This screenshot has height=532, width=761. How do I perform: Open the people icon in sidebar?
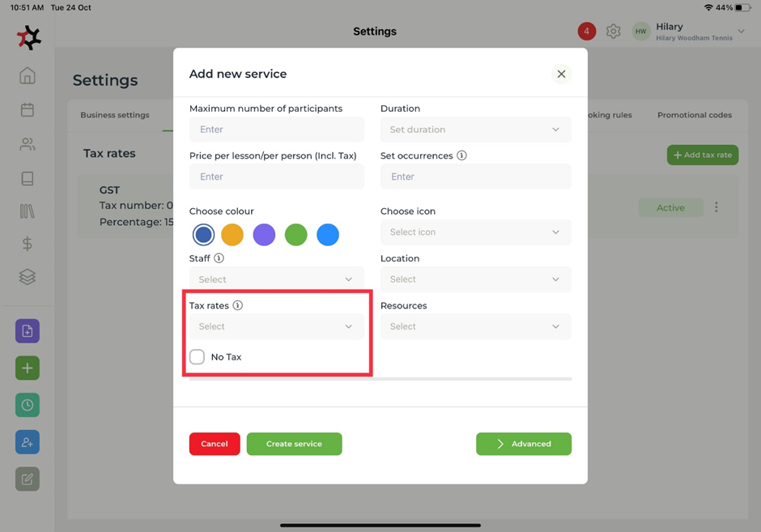28,144
